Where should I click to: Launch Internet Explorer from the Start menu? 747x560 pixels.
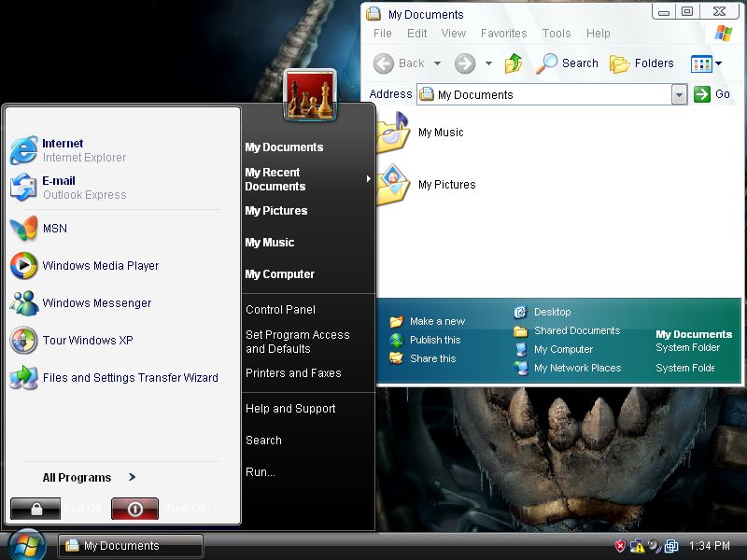tap(68, 150)
